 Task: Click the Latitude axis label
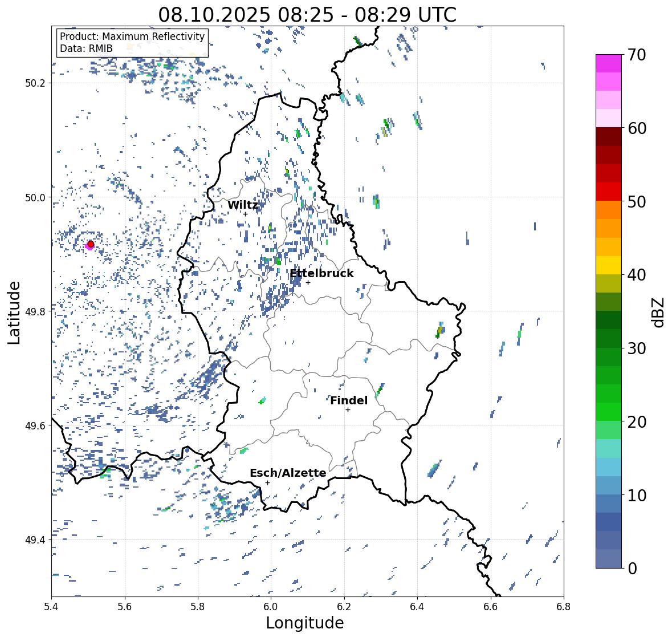(14, 313)
